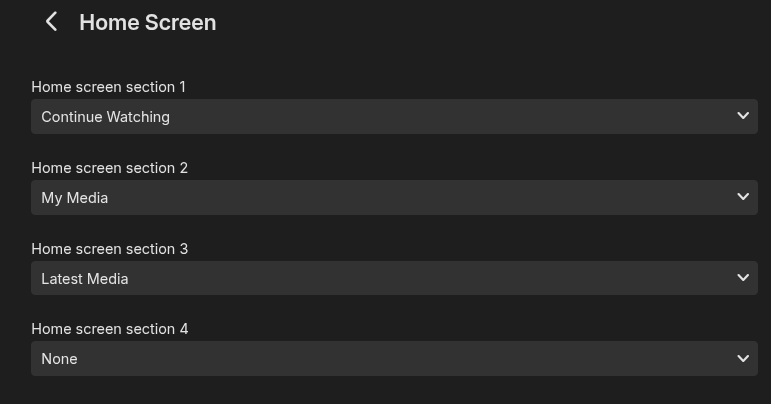Image resolution: width=771 pixels, height=404 pixels.
Task: Click the "My Media" selected value text
Action: (x=74, y=198)
